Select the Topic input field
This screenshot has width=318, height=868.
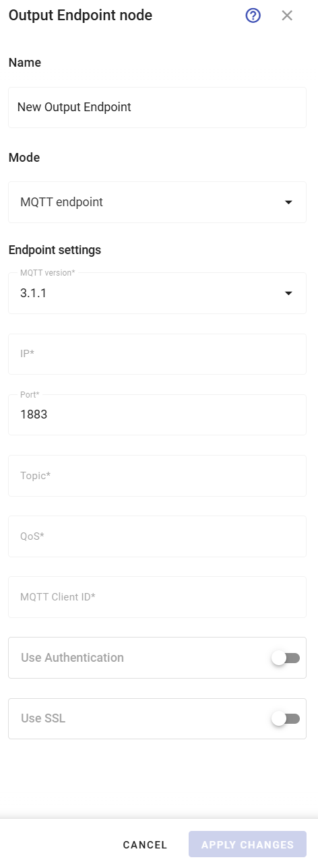pos(157,476)
